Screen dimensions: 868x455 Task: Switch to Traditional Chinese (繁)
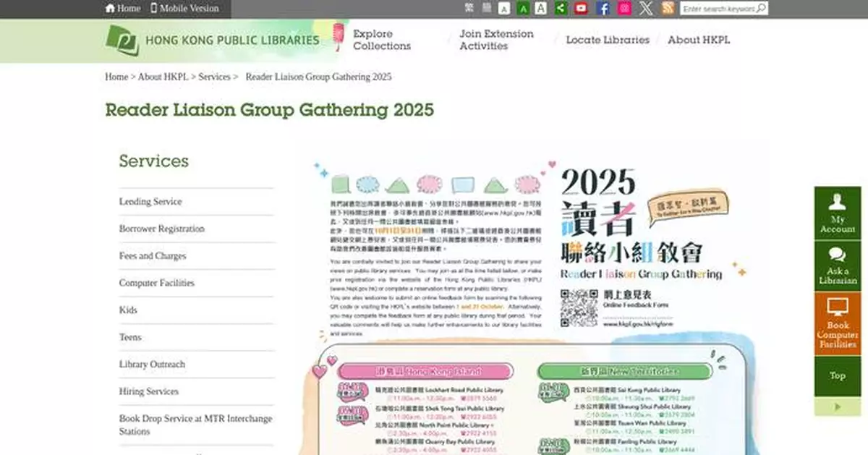[469, 8]
